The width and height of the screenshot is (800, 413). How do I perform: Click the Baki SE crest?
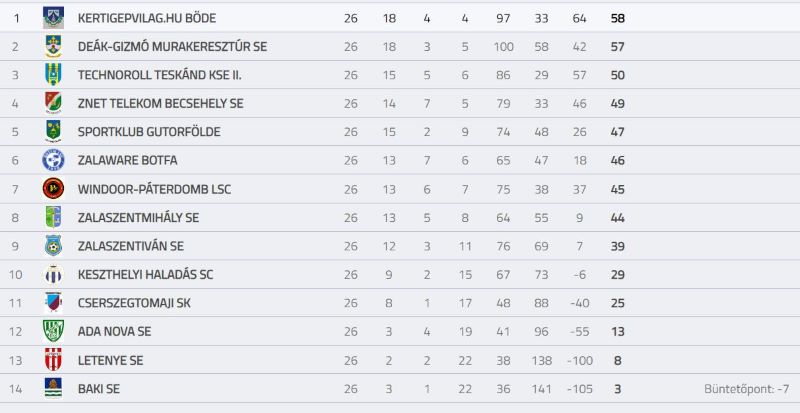(x=53, y=388)
